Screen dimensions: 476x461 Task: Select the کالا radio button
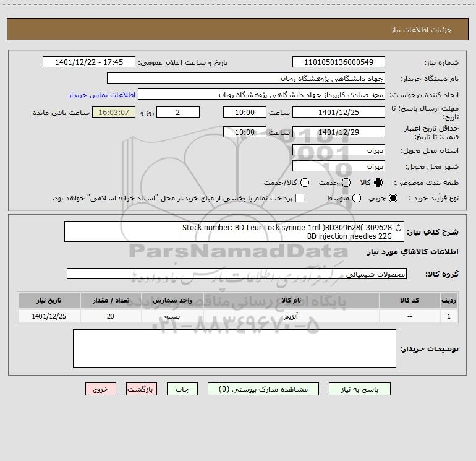[x=378, y=183]
